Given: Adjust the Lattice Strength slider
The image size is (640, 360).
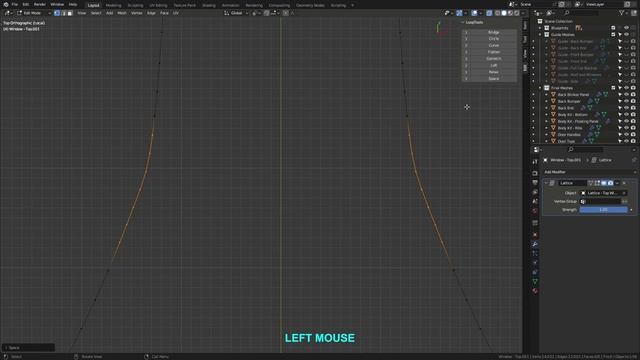Looking at the screenshot, I should coord(603,210).
